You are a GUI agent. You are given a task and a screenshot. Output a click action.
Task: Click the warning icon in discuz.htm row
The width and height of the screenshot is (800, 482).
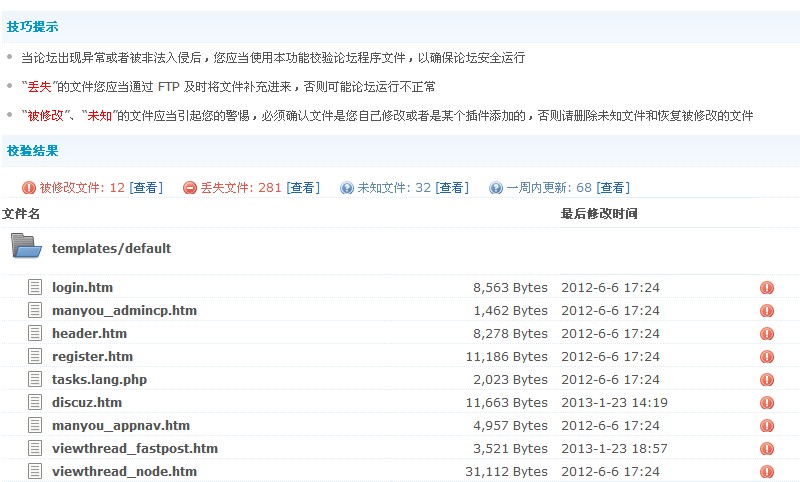pyautogui.click(x=767, y=403)
